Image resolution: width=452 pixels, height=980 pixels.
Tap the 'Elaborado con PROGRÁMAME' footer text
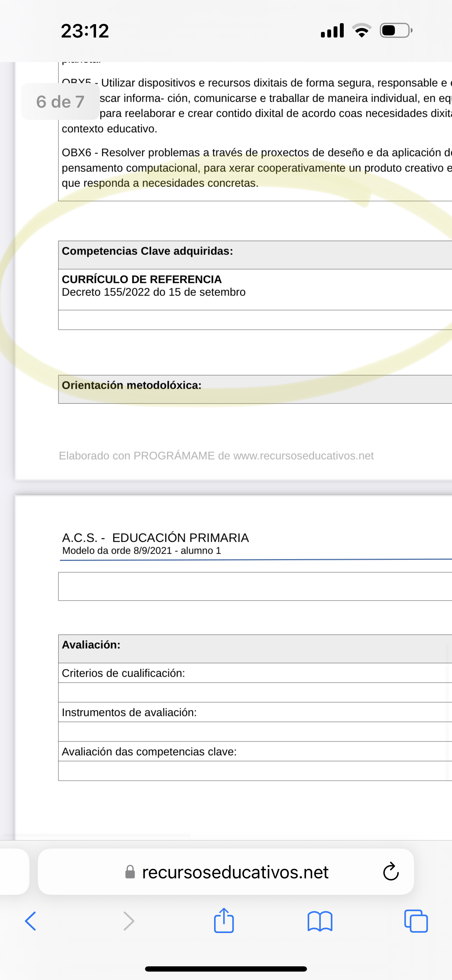[216, 455]
